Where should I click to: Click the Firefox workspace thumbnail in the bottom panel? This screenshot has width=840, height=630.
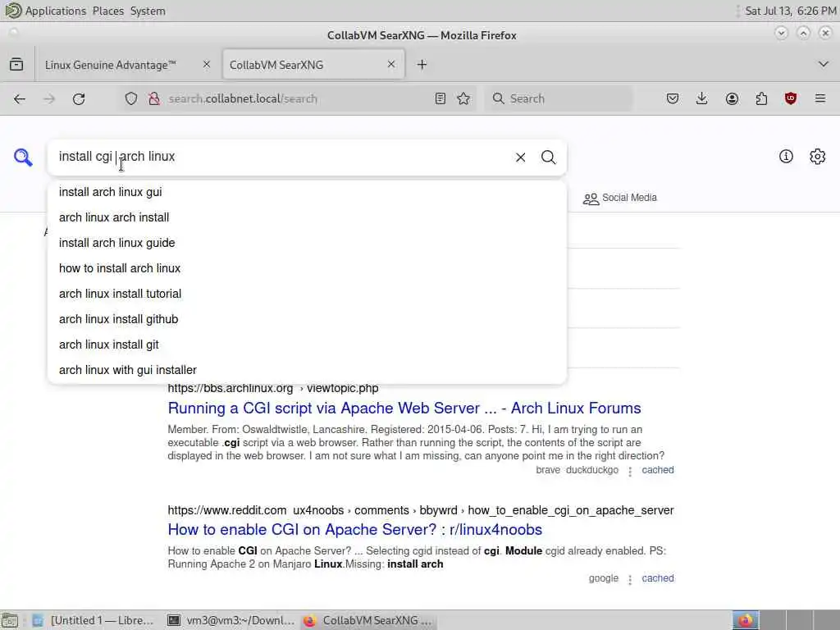click(x=746, y=620)
